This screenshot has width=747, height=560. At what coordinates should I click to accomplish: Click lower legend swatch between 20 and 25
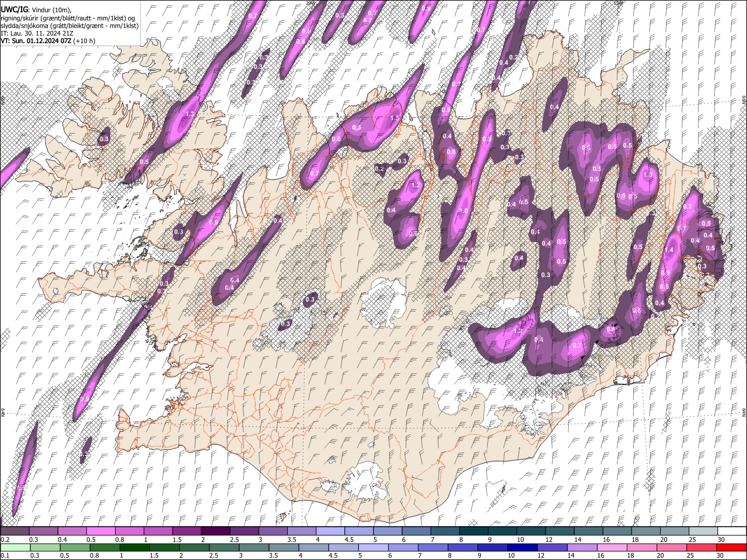672,547
